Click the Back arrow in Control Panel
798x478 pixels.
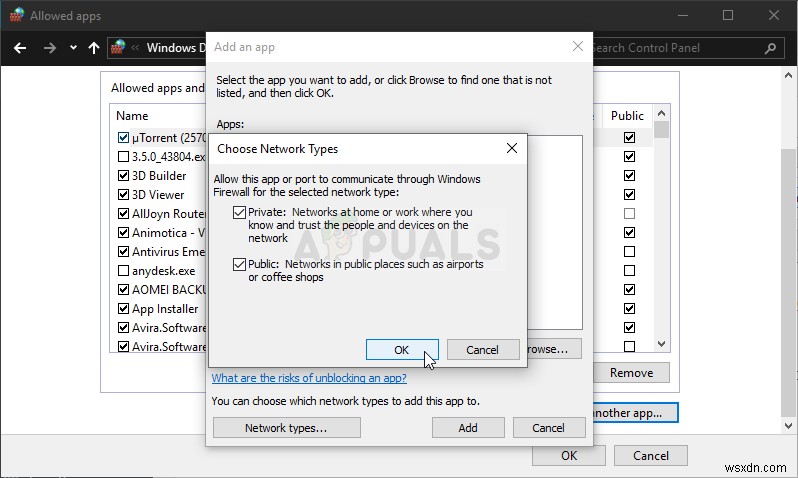click(20, 48)
